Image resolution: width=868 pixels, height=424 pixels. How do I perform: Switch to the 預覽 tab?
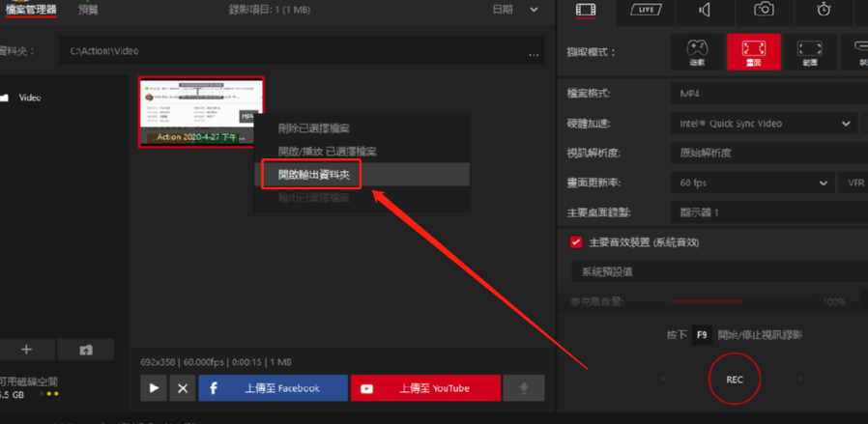[x=88, y=10]
